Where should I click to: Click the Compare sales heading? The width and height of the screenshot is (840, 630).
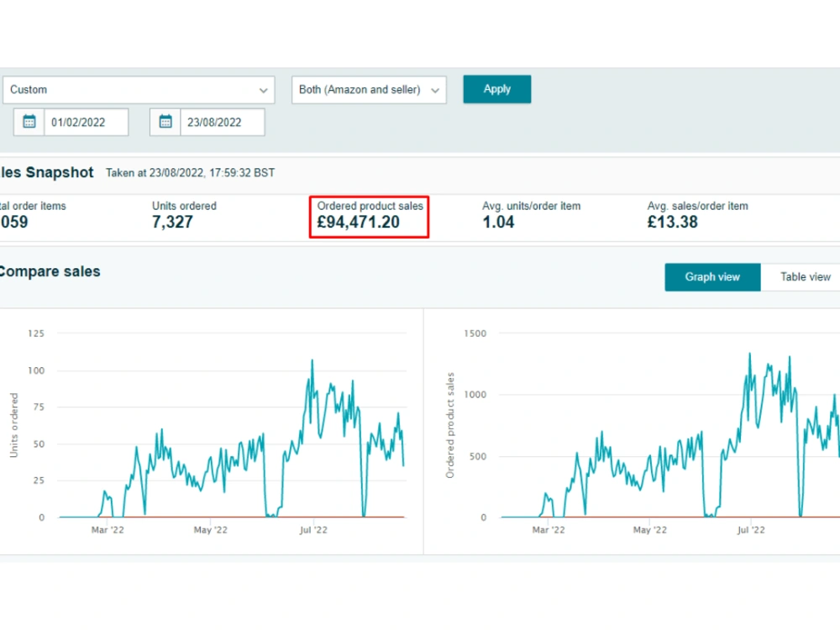(50, 271)
